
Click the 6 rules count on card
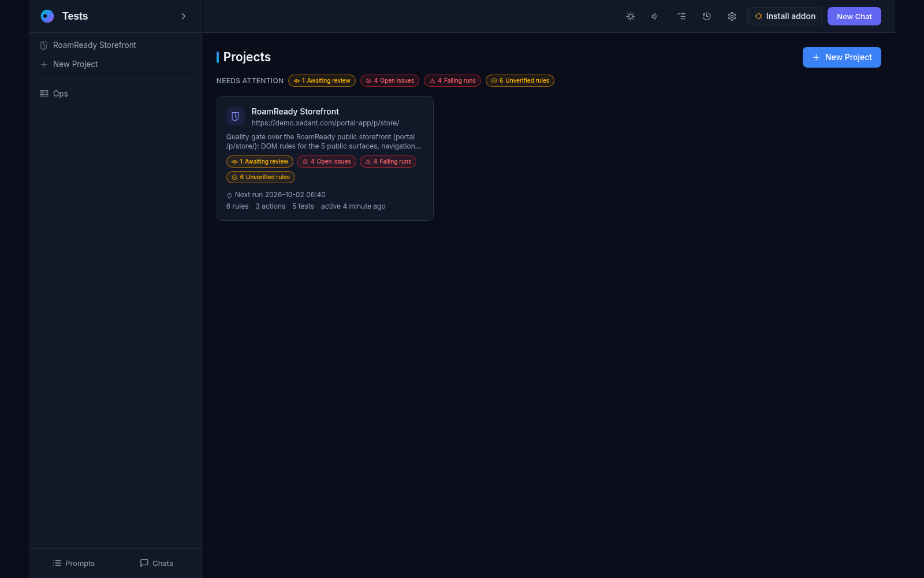(x=237, y=206)
